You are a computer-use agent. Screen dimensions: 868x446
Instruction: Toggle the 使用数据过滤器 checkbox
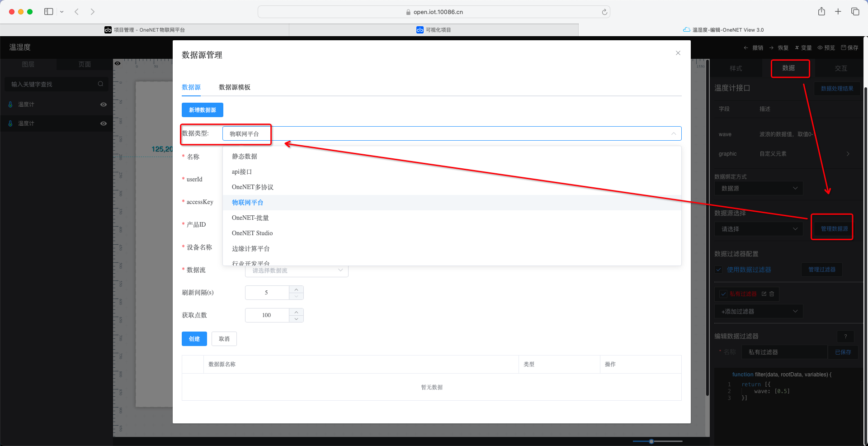click(x=719, y=270)
